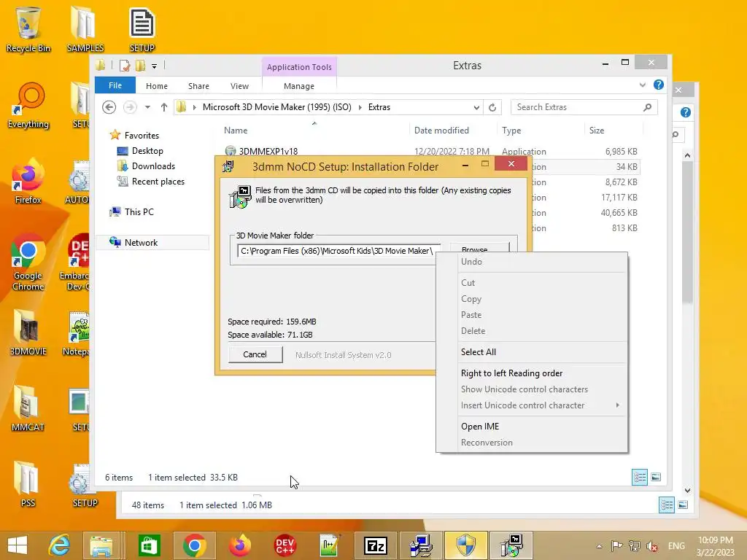Click the muted volume tray icon
The width and height of the screenshot is (747, 560).
coord(652,546)
